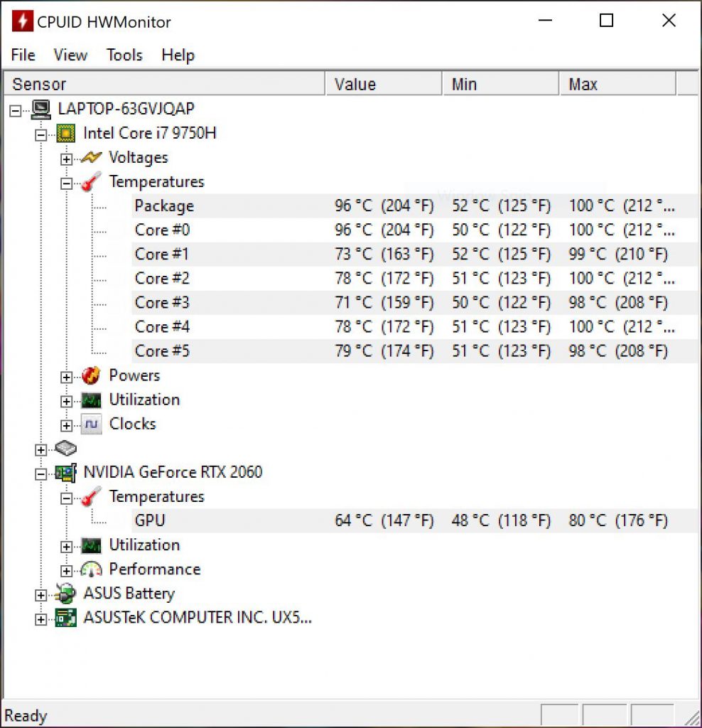The height and width of the screenshot is (728, 702).
Task: Click the laptop computer icon beside LAPTOP-63GVJQAP
Action: tap(40, 109)
